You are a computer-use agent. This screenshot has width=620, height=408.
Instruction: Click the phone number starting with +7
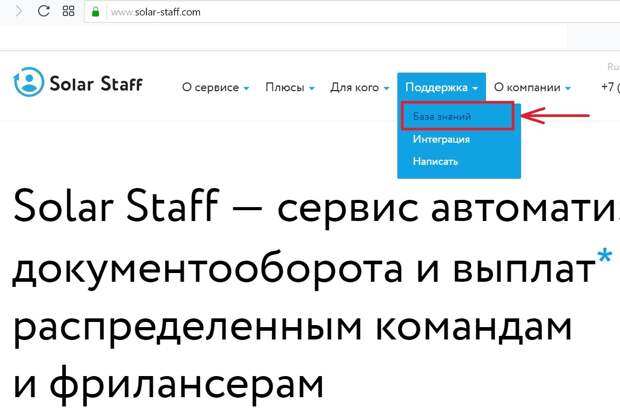610,87
